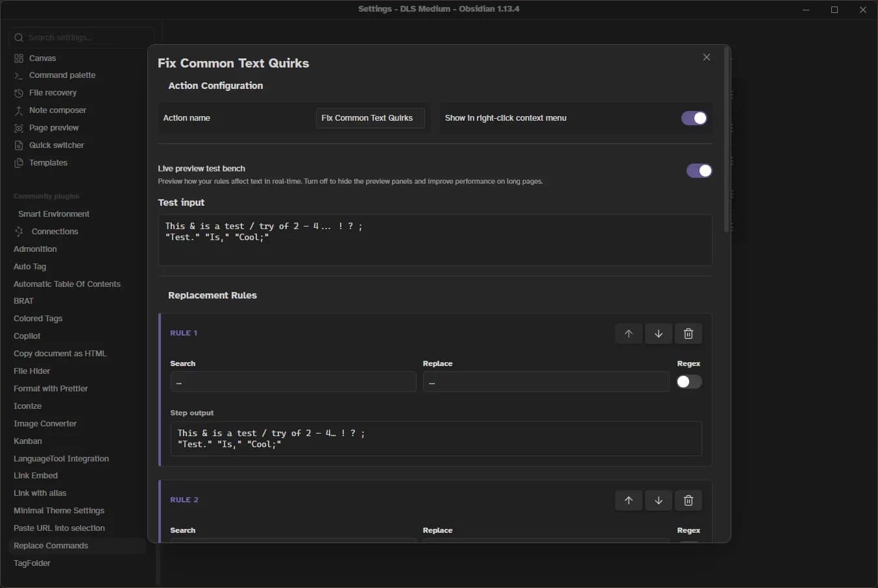The image size is (878, 588).
Task: Click the Page preview icon
Action: point(19,128)
